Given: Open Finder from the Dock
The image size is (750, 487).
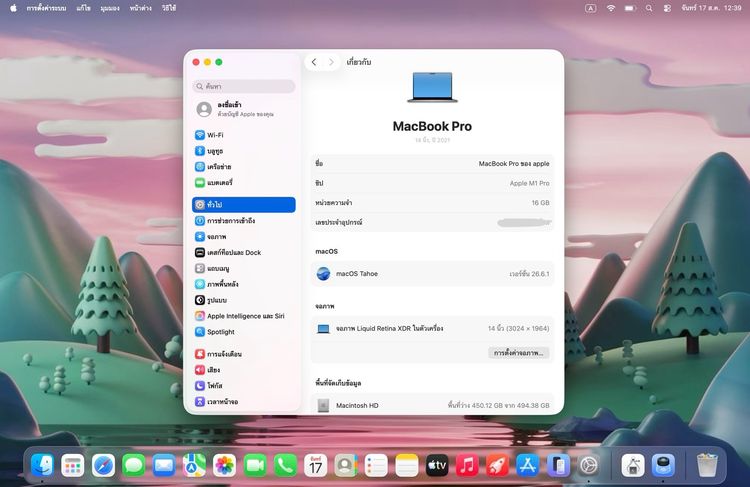Looking at the screenshot, I should point(42,465).
